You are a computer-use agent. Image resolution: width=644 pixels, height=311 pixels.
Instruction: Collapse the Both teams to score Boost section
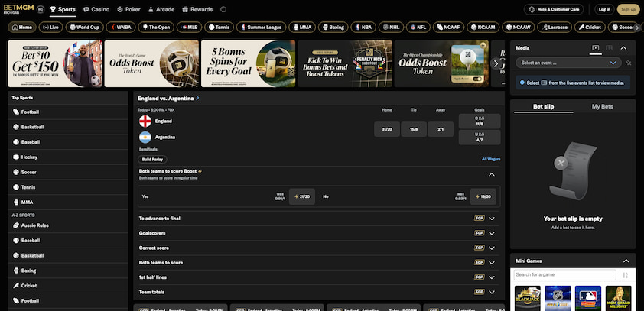click(x=492, y=174)
